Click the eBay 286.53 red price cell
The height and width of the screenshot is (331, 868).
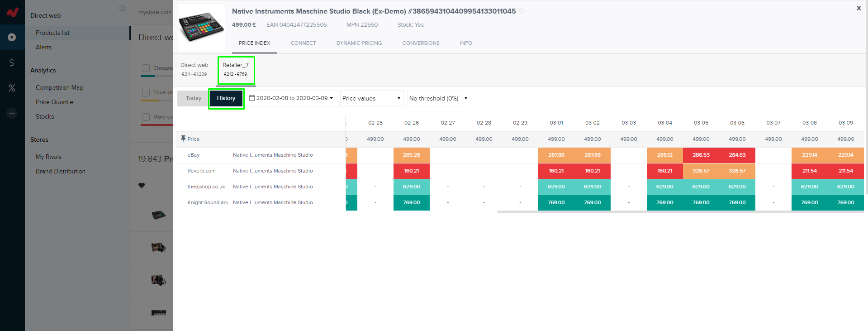701,155
